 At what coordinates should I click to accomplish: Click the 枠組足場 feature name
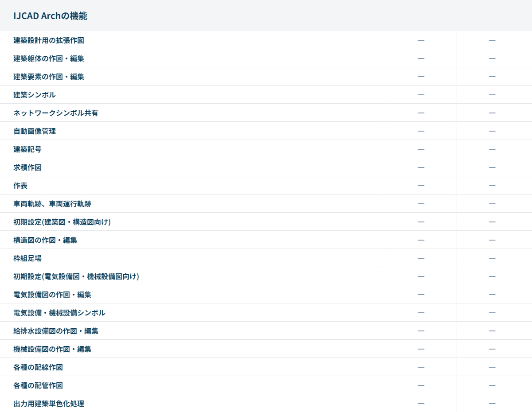pos(27,258)
